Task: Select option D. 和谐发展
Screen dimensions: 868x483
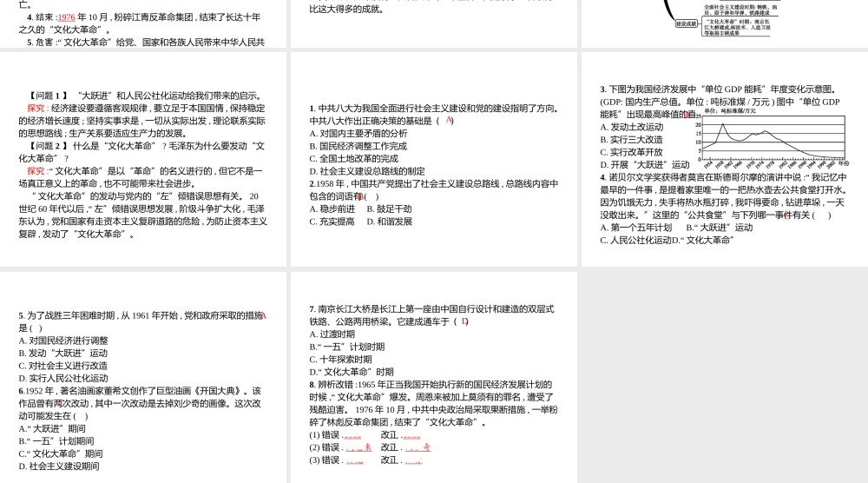Action: (x=389, y=222)
